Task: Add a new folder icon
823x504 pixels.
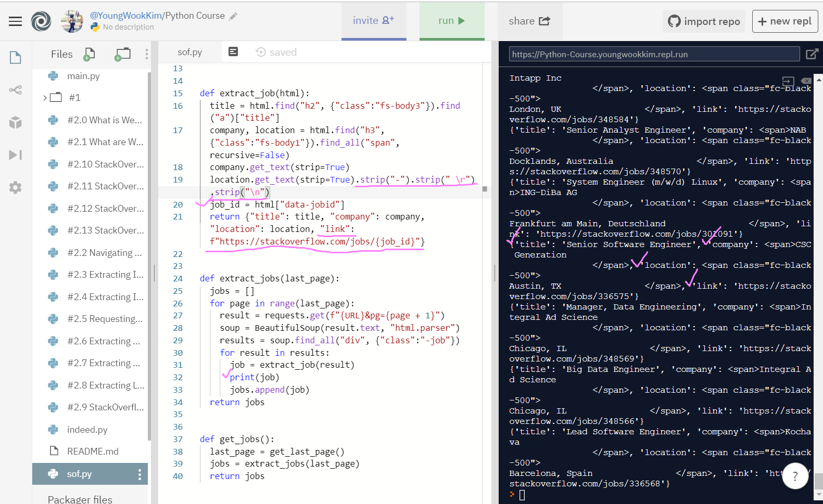Action: tap(123, 54)
